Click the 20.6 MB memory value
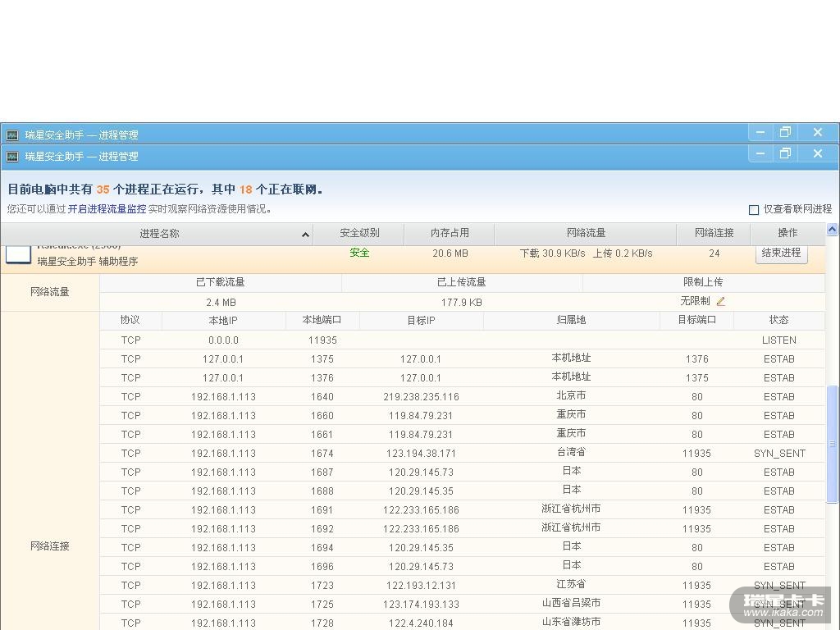Image resolution: width=840 pixels, height=630 pixels. (450, 253)
